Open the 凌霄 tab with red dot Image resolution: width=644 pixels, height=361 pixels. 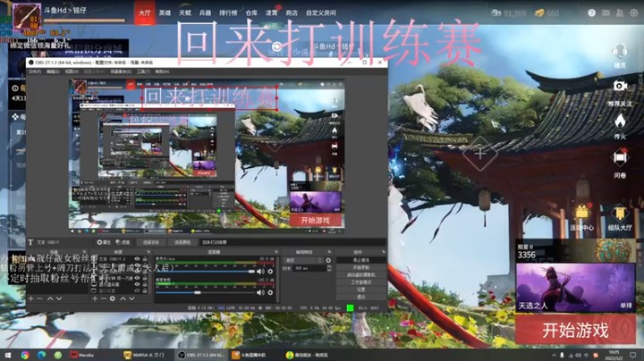pos(272,13)
